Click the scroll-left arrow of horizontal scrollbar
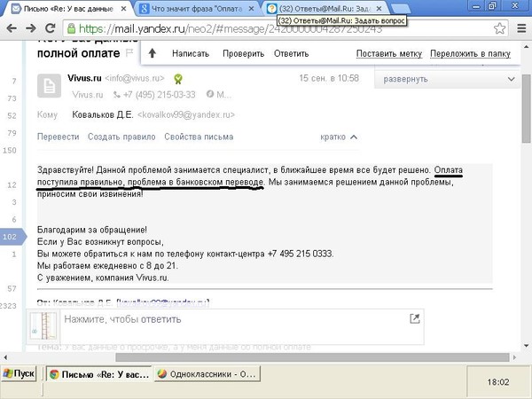The width and height of the screenshot is (532, 399). click(x=5, y=357)
